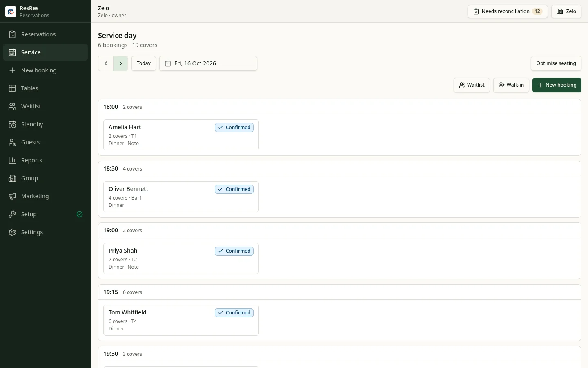Click the Note tag on Amelia Hart's booking
This screenshot has width=588, height=368.
(x=133, y=144)
